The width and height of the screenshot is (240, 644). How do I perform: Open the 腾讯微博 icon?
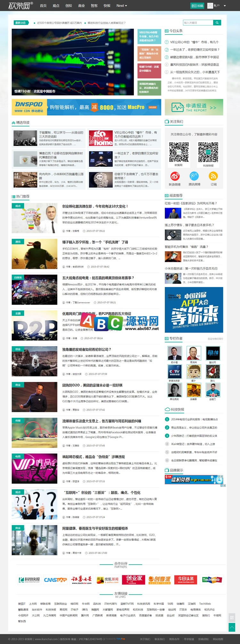point(194,176)
